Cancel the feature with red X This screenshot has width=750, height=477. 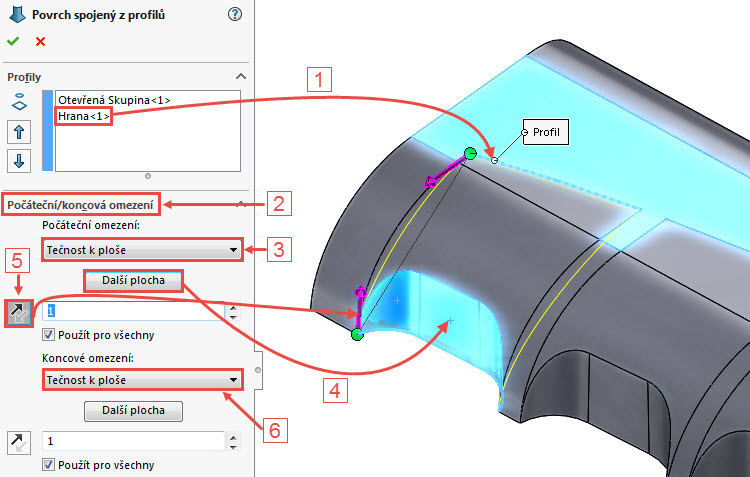(40, 42)
